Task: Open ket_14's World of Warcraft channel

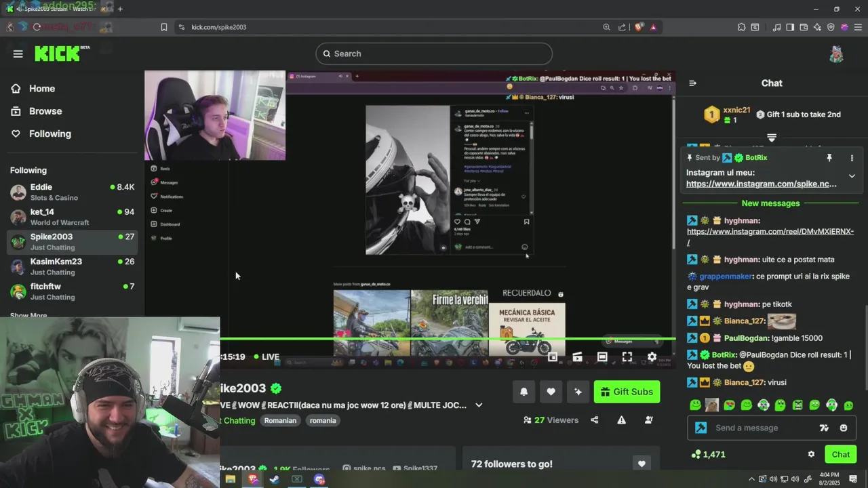Action: [72, 217]
